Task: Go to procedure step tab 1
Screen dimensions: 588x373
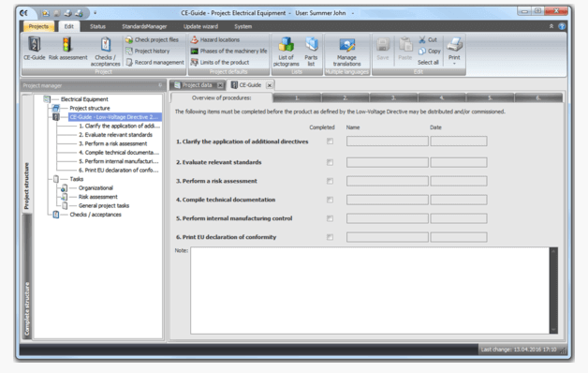Action: coord(297,98)
